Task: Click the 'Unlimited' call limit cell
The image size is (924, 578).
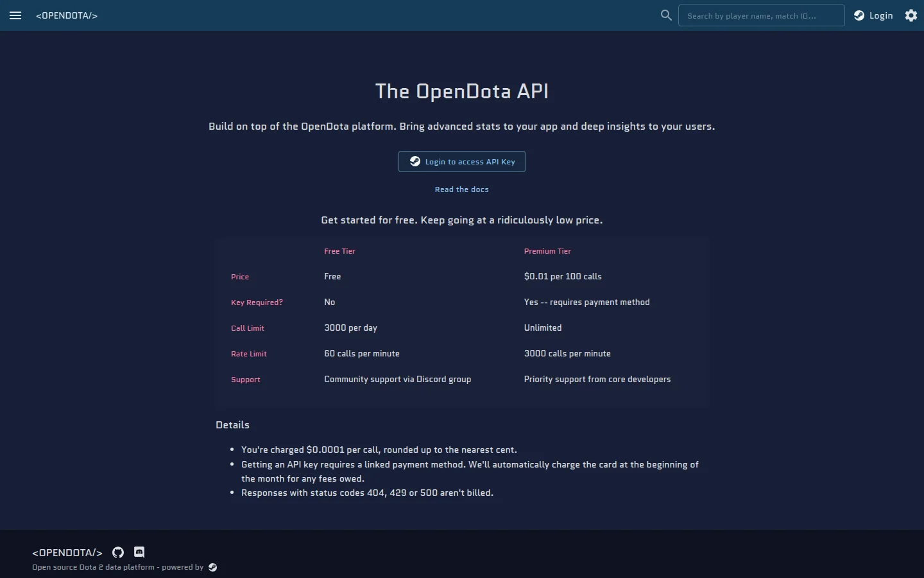Action: click(x=543, y=328)
